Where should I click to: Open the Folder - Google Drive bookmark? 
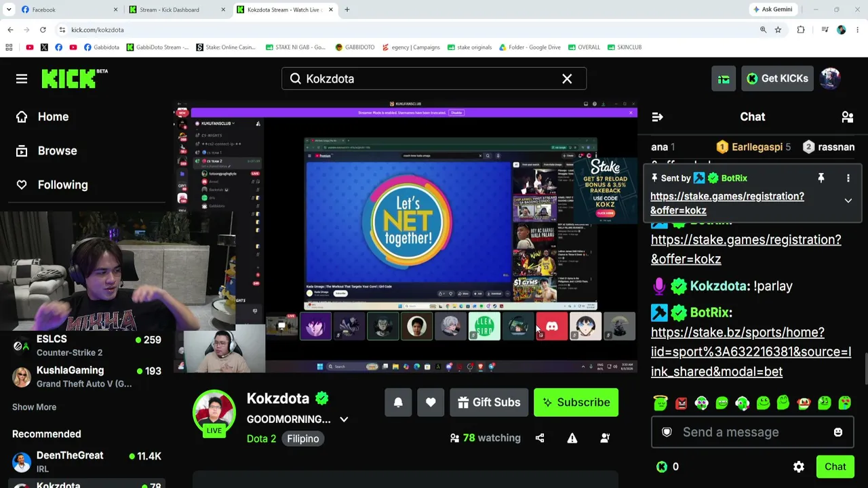530,47
